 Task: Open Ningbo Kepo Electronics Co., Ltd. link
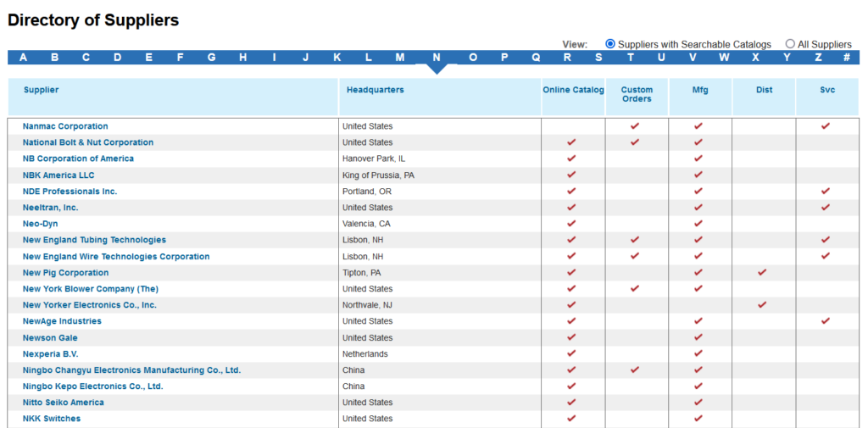(x=93, y=386)
